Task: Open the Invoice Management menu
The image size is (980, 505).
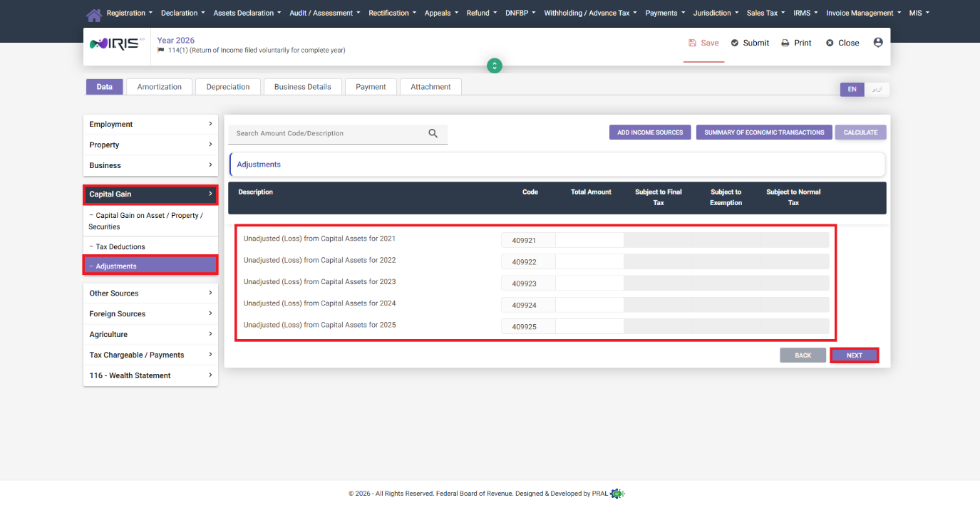Action: (864, 13)
